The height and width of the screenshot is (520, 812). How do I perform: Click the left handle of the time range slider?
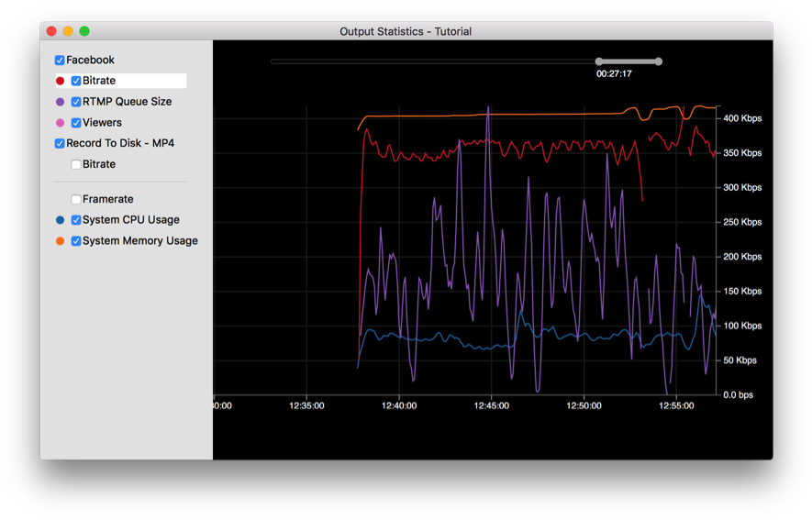pyautogui.click(x=599, y=61)
